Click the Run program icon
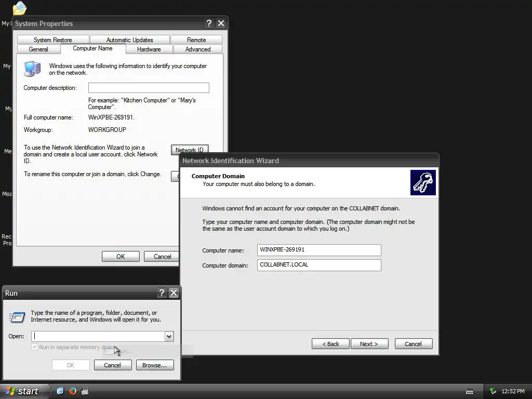The image size is (532, 399). [17, 317]
